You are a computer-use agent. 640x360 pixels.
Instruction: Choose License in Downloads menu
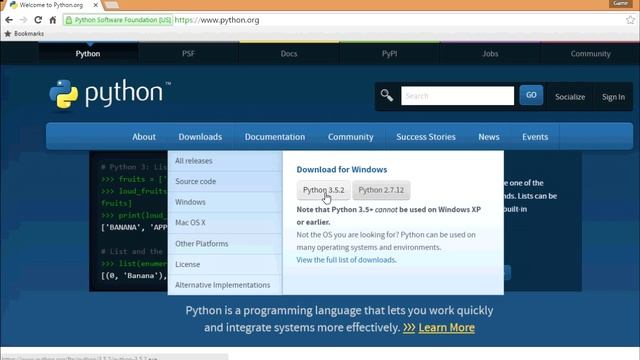[225, 264]
